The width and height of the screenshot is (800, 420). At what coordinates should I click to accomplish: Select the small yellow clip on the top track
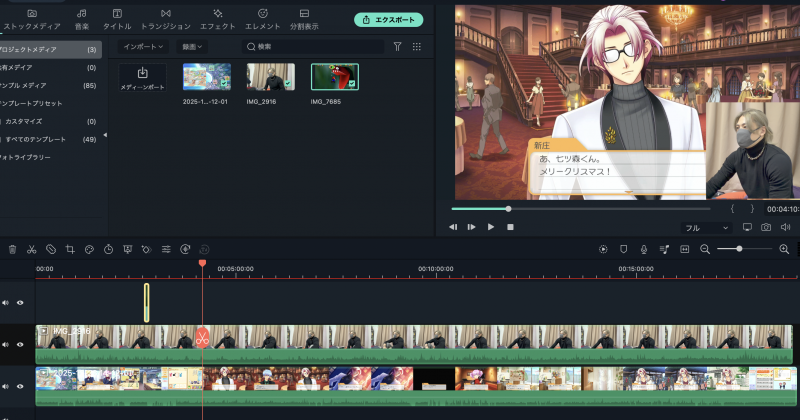pos(146,303)
